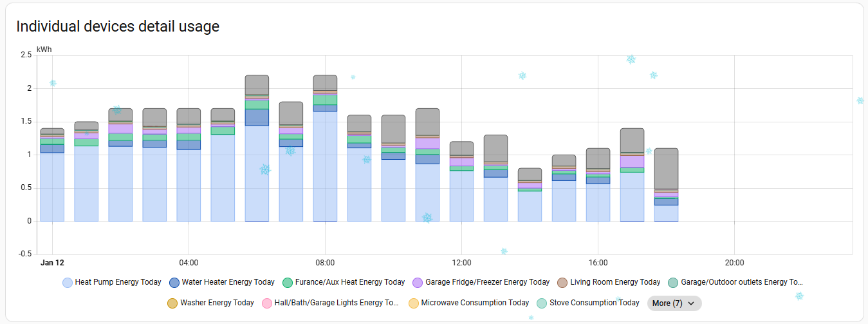Screen dimensions: 868x324
Task: Click the chevron arrow in More (7)
Action: [x=691, y=303]
